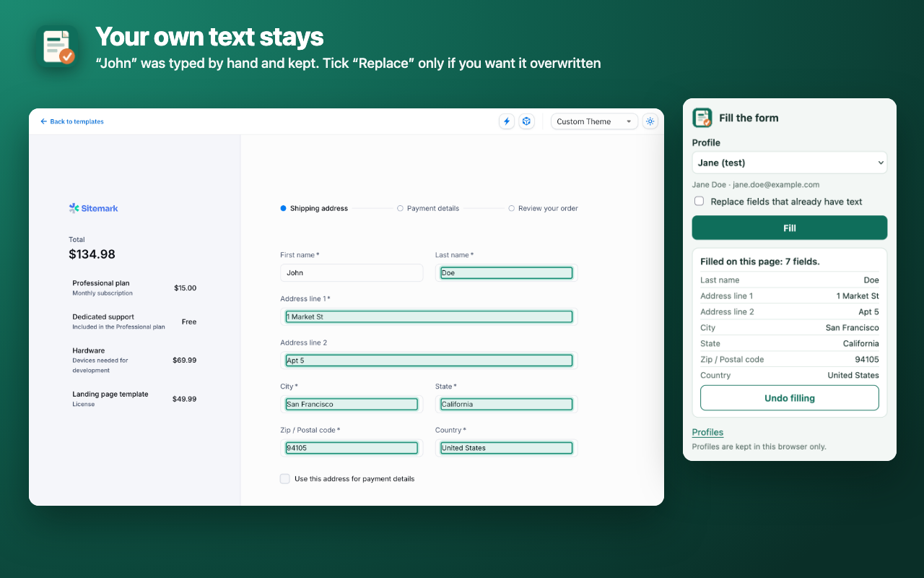The height and width of the screenshot is (578, 924).
Task: Go to the Shipping address step
Action: [314, 208]
